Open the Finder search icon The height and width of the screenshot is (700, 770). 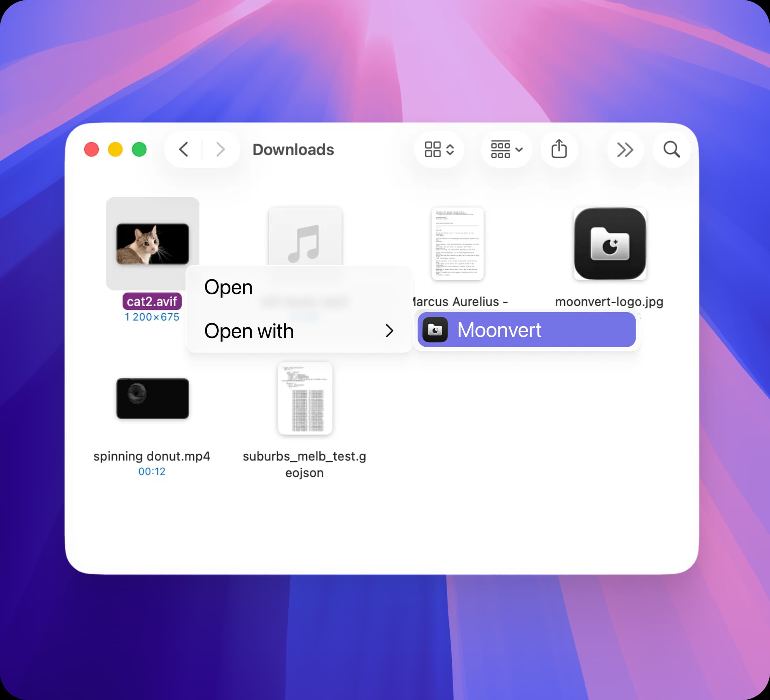coord(671,150)
